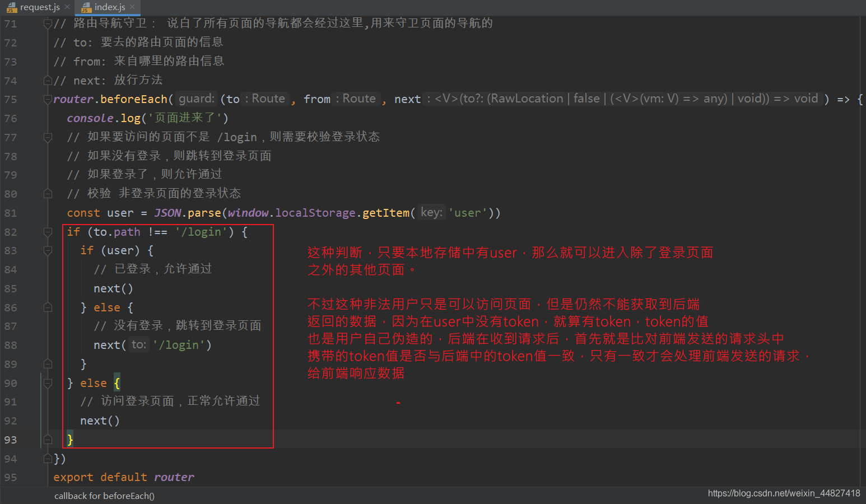Viewport: 866px width, 504px height.
Task: Click 'router' identifier on line 95
Action: coord(174,477)
